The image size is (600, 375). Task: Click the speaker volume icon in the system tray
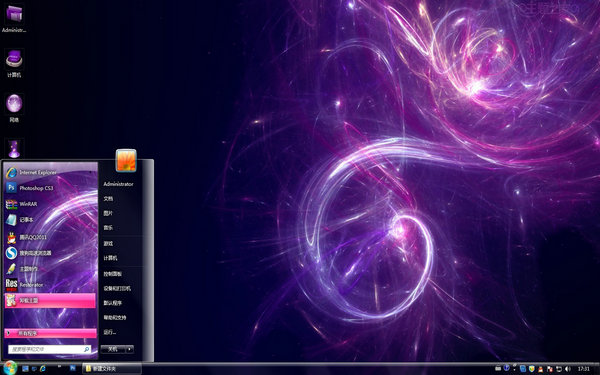click(567, 368)
